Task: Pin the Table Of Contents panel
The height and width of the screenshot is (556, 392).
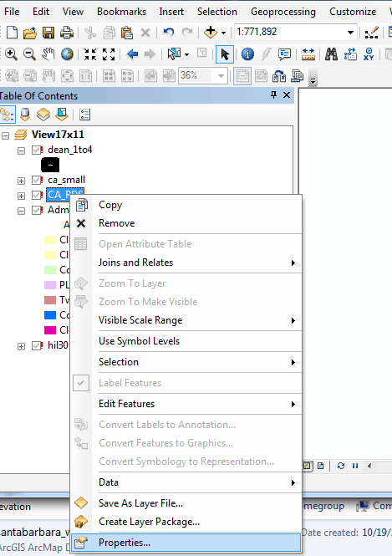Action: click(273, 95)
